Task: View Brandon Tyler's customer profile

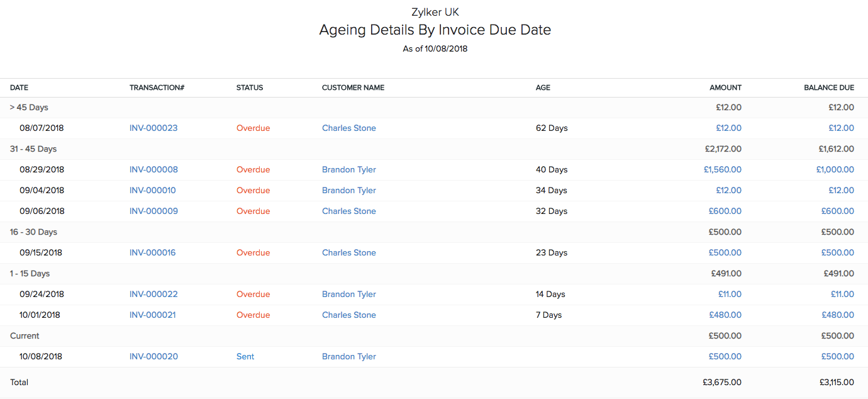Action: point(348,169)
